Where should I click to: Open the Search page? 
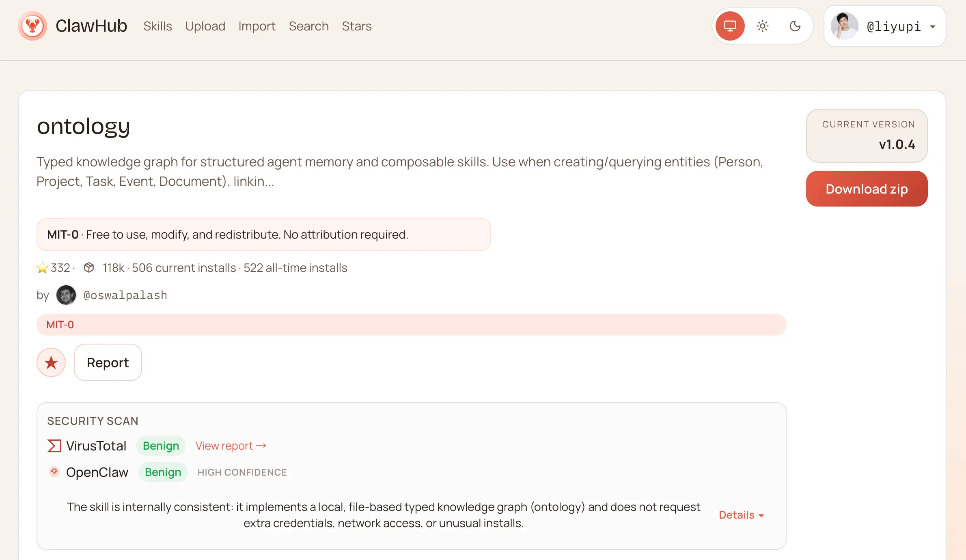[x=308, y=26]
